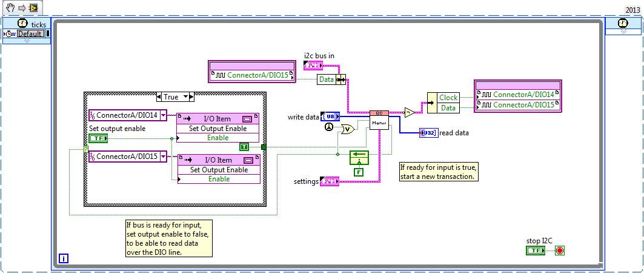The width and height of the screenshot is (644, 273).
Task: Select the lower I/O Item node header
Action: (x=219, y=160)
